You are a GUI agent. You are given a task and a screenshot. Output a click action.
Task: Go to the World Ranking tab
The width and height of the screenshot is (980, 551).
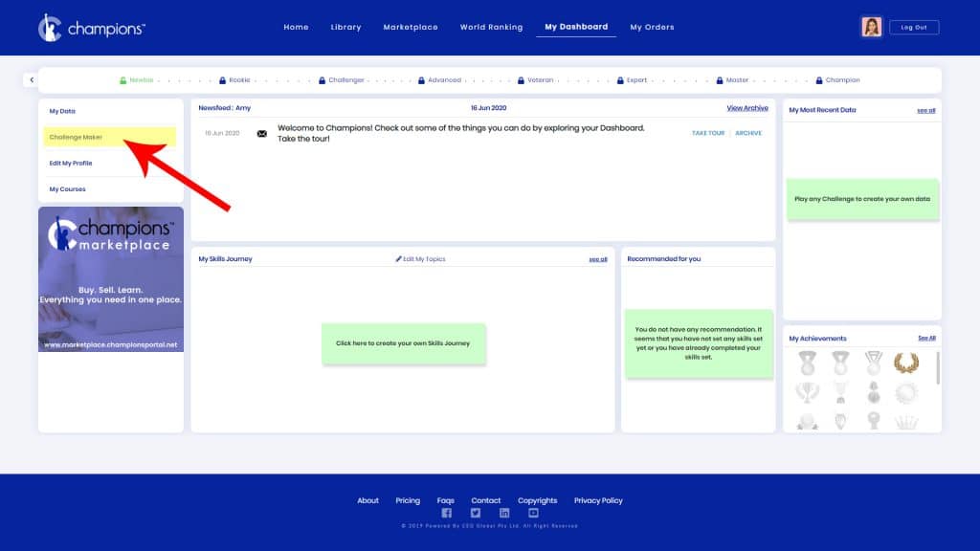(491, 27)
